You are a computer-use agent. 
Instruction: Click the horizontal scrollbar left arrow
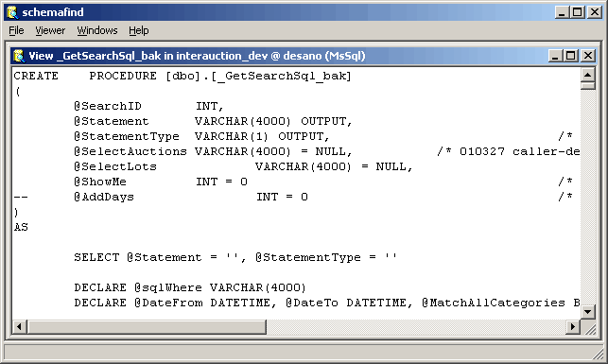(20, 327)
